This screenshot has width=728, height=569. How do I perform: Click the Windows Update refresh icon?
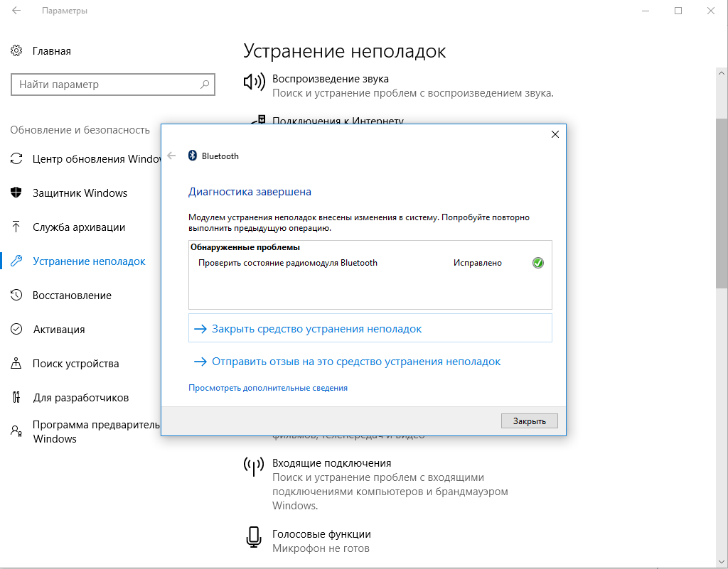pyautogui.click(x=16, y=158)
